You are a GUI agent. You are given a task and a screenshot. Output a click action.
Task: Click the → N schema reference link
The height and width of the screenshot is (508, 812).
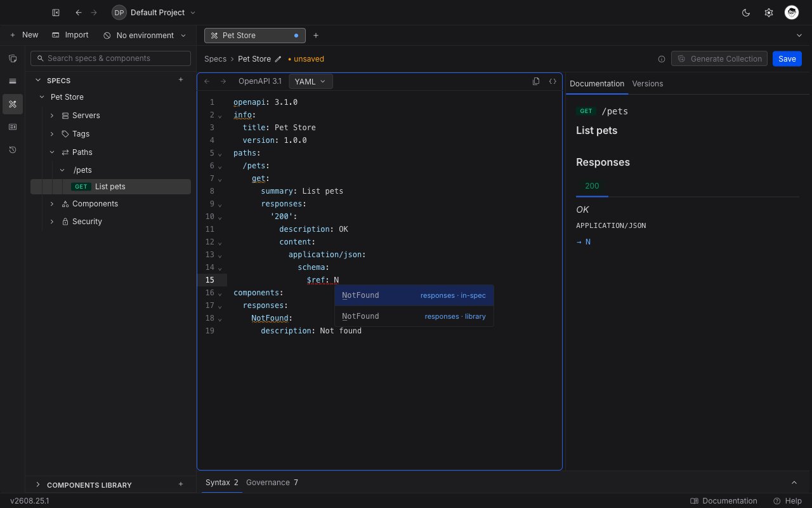[x=584, y=242]
